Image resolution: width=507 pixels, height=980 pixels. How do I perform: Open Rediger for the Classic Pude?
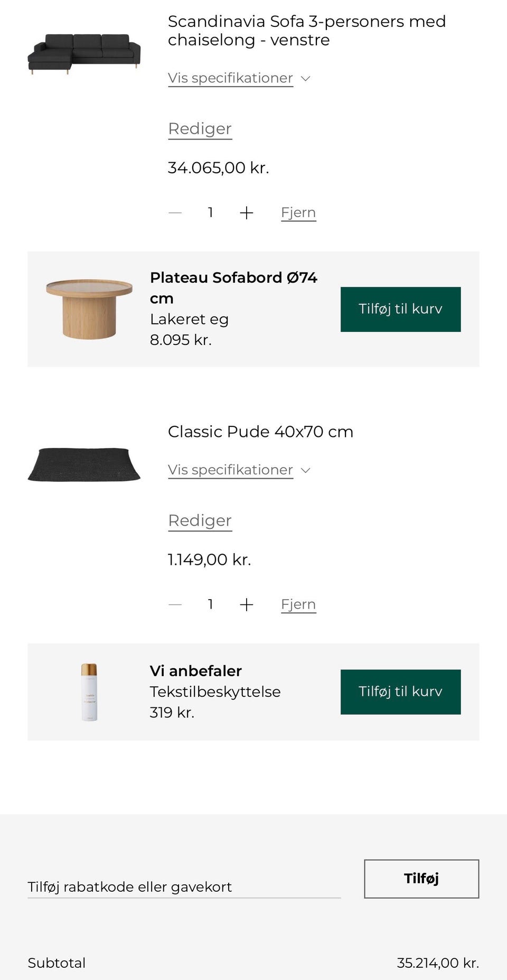tap(199, 520)
